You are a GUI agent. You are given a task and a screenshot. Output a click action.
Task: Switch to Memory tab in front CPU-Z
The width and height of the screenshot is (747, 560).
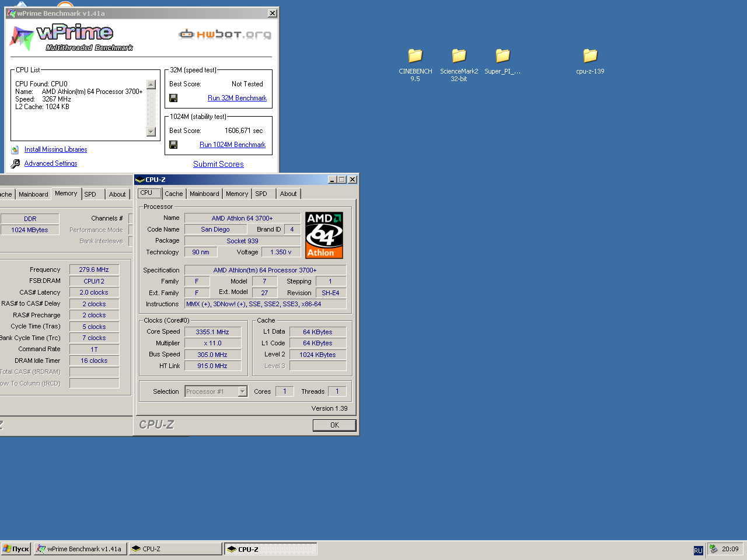click(x=237, y=194)
